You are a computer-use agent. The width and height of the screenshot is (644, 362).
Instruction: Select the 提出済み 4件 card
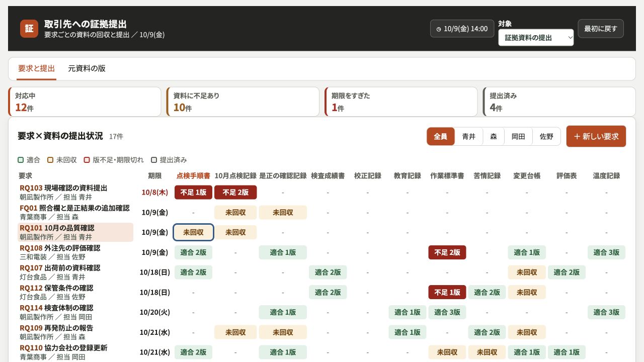(559, 102)
